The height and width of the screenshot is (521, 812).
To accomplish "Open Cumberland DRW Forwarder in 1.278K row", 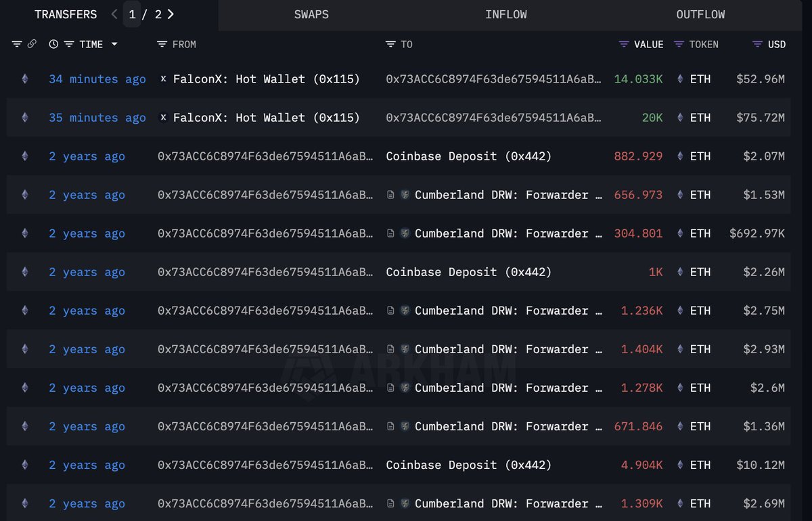I will pos(508,388).
